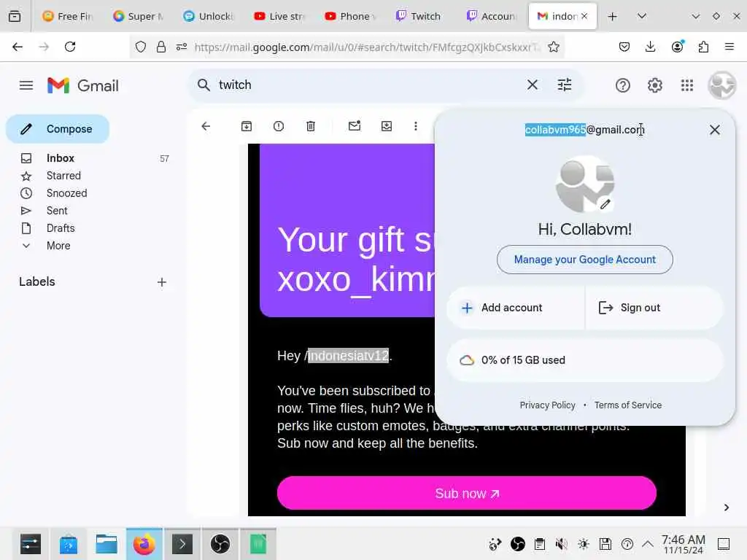The height and width of the screenshot is (560, 747).
Task: Click the Sub now button in email
Action: (x=467, y=493)
